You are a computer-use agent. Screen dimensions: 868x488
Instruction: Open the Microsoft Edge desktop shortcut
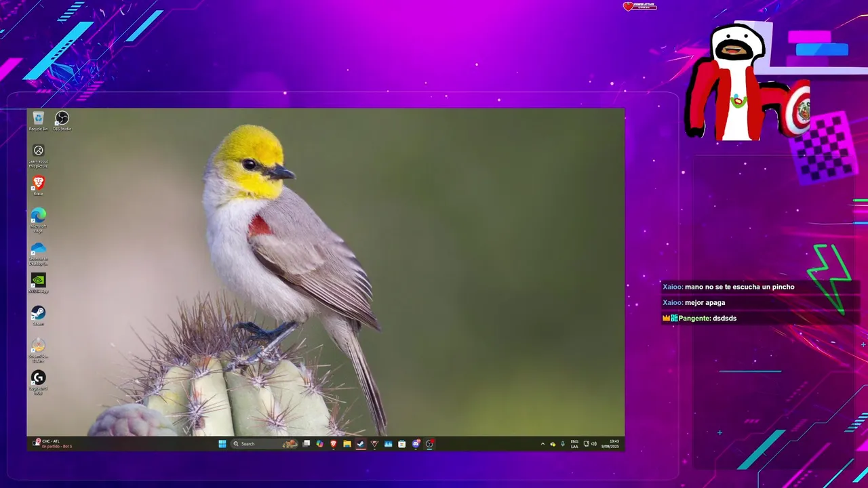coord(38,220)
